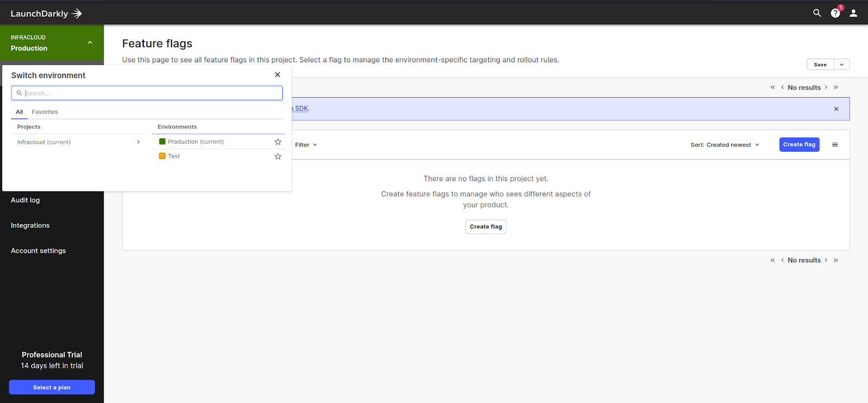Switch to the Favorites tab

[44, 112]
